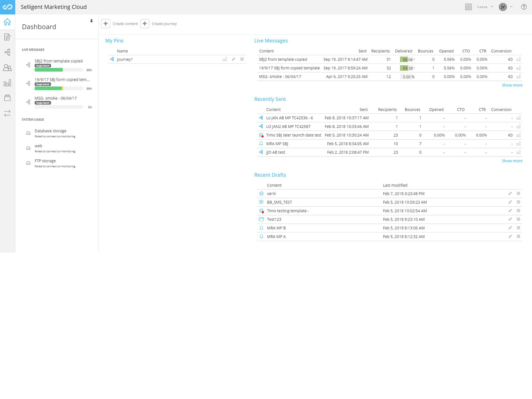The image size is (532, 399).
Task: Select the data exchange arrows icon
Action: pos(7,113)
